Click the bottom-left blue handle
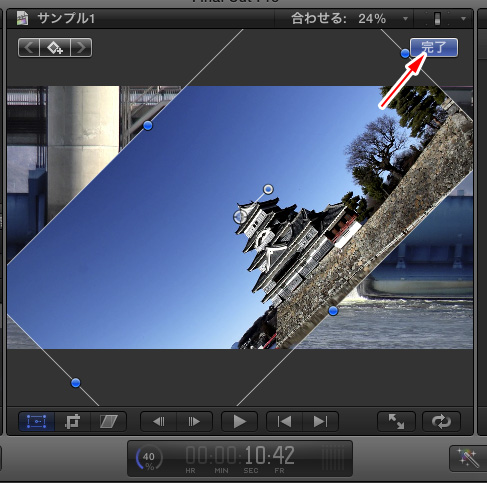Viewport: 487px width, 483px height. tap(76, 383)
